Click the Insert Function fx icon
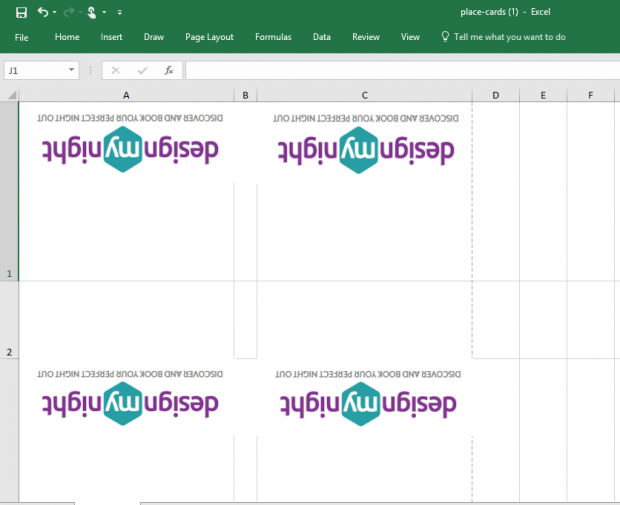 (169, 70)
